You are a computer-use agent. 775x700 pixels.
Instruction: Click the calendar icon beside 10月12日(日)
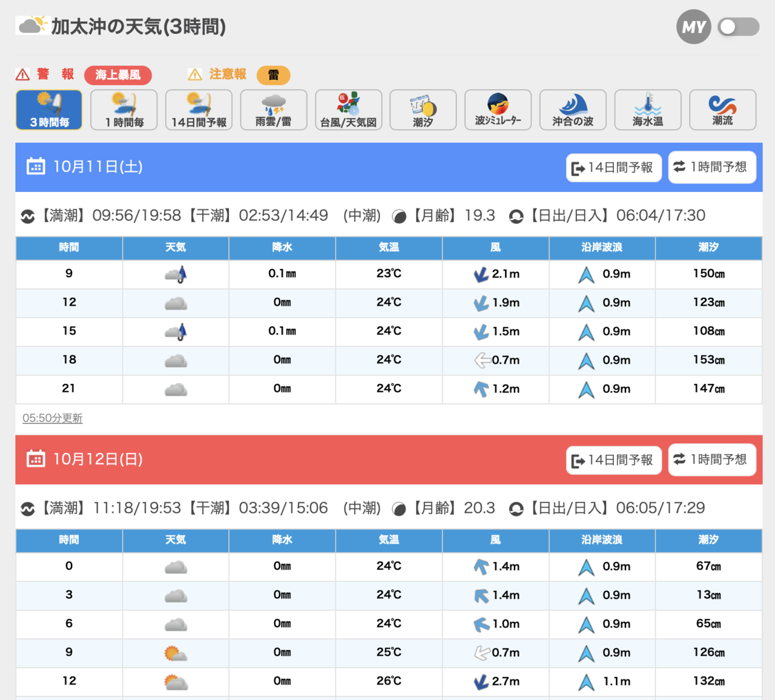(x=36, y=459)
